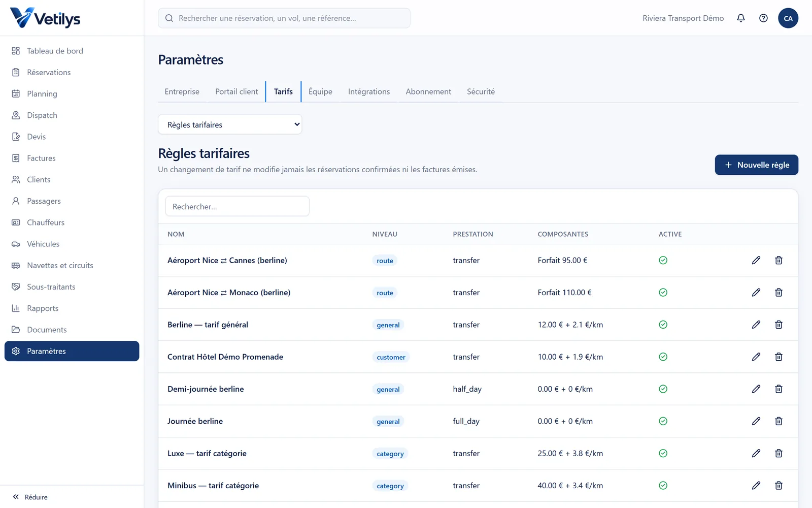Screen dimensions: 812x508
Task: Collapse the sidebar with Réduire
Action: [x=30, y=497]
